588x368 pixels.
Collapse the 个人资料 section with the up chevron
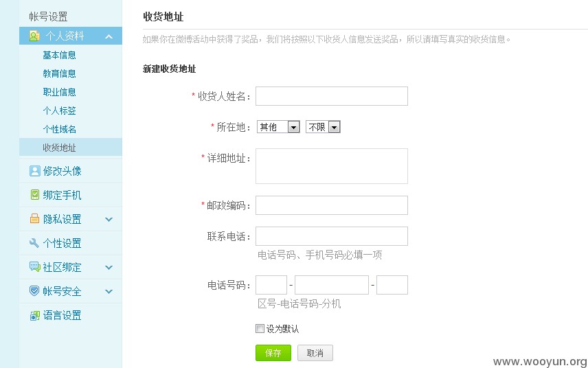(109, 36)
